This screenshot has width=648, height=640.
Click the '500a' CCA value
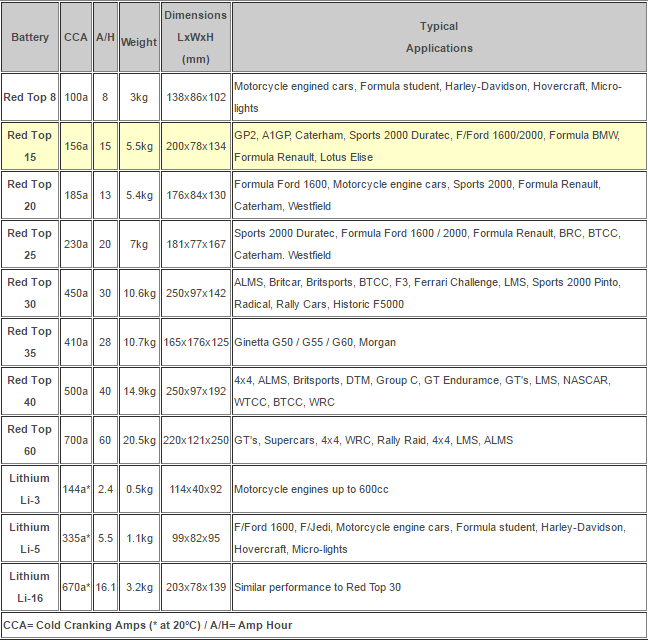coord(76,391)
